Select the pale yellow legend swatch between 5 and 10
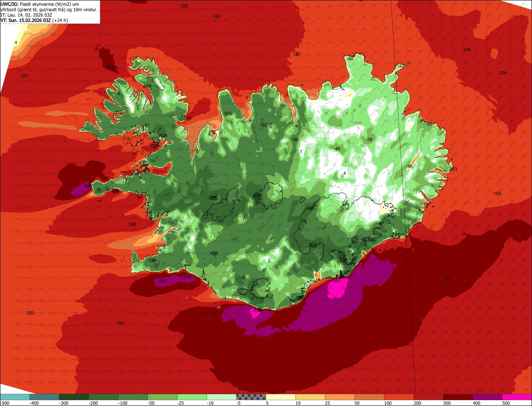 pos(281,397)
